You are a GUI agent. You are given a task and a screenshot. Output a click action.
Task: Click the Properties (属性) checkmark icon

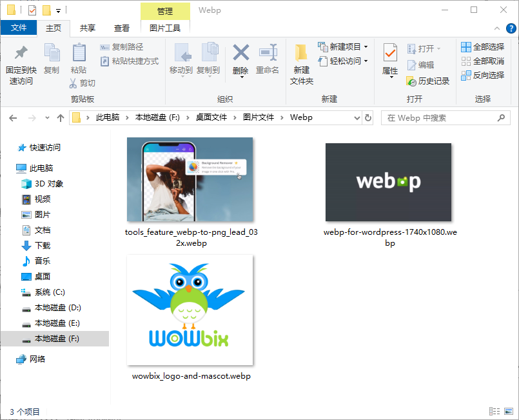coord(390,52)
